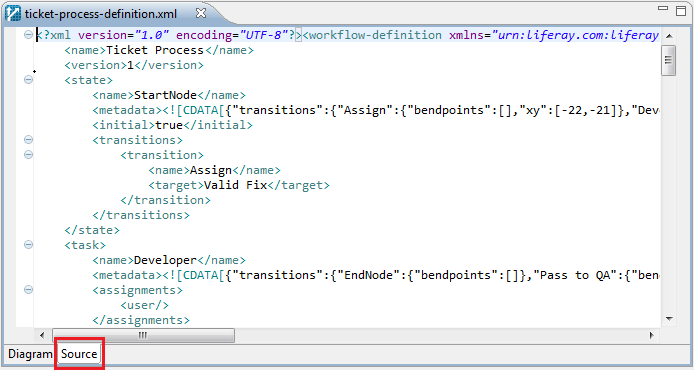Viewport: 694px width, 370px height.
Task: Click the horizontal scrollbar left arrow
Action: click(x=42, y=335)
